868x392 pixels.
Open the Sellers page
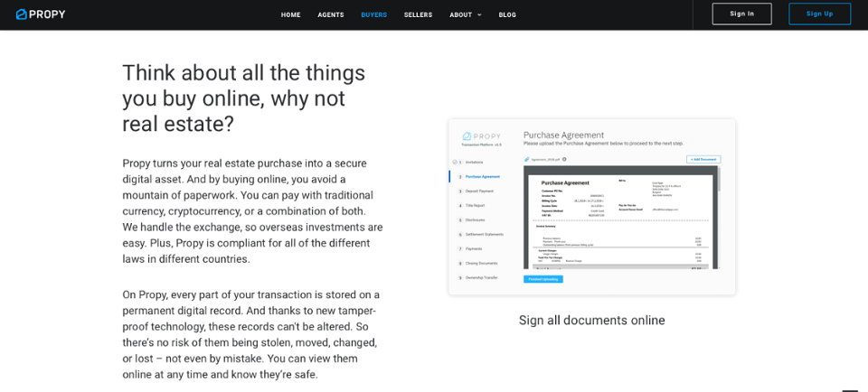(x=418, y=15)
